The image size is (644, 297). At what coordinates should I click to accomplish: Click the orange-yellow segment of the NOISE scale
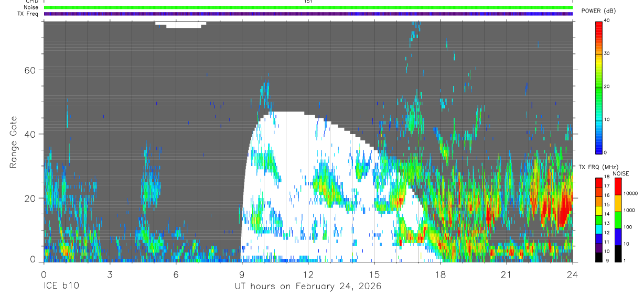coord(618,203)
